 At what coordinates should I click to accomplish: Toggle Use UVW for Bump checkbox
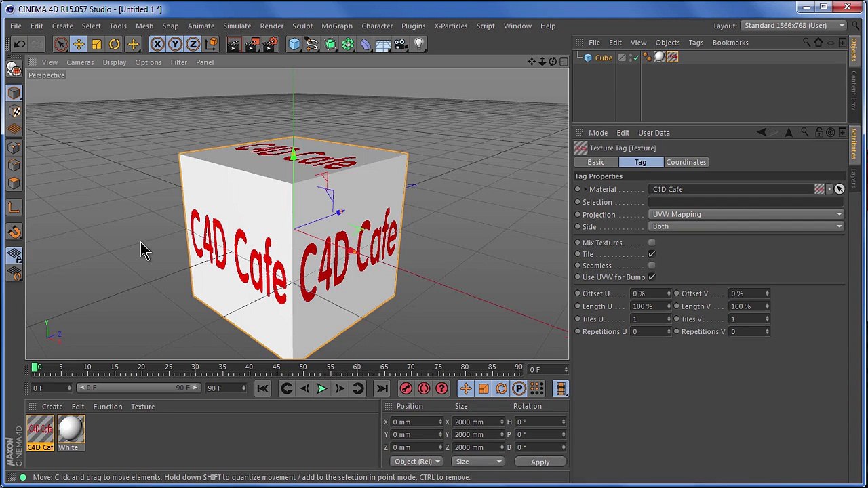(x=652, y=277)
